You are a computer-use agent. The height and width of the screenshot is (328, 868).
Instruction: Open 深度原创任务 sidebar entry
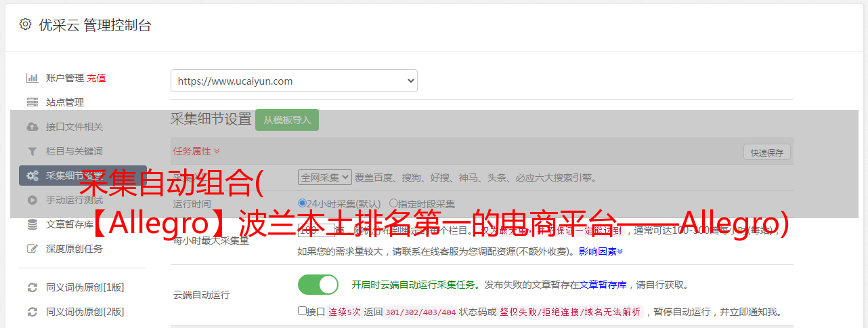point(74,249)
